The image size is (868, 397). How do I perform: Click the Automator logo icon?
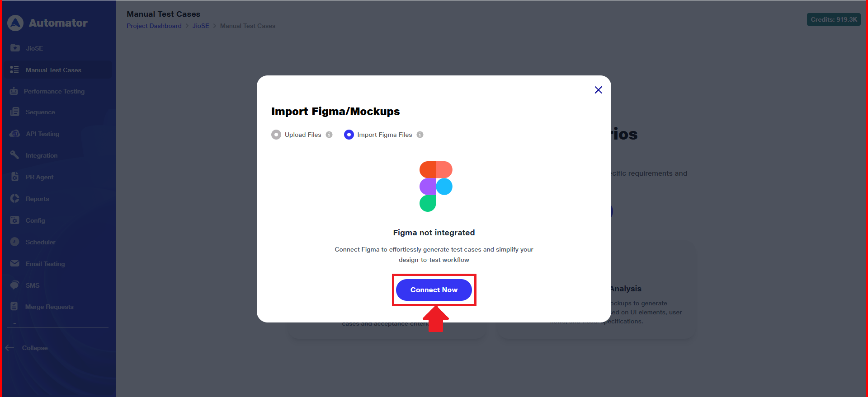[x=15, y=23]
